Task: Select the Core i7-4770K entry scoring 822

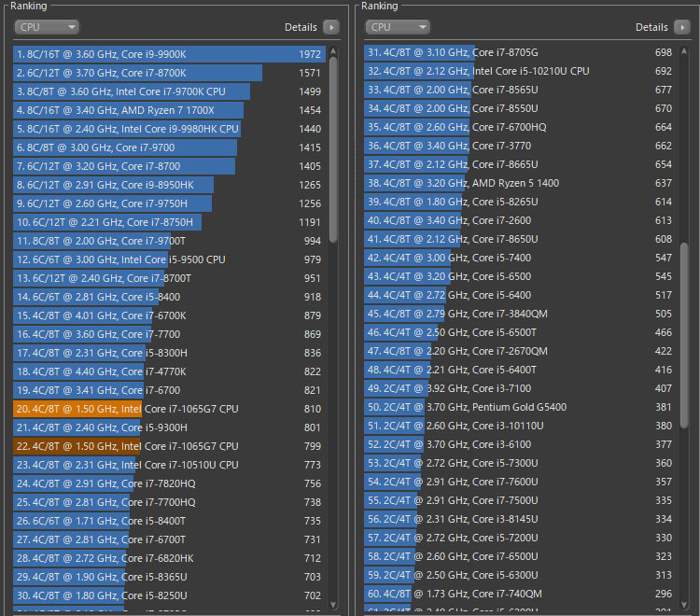Action: tap(168, 371)
